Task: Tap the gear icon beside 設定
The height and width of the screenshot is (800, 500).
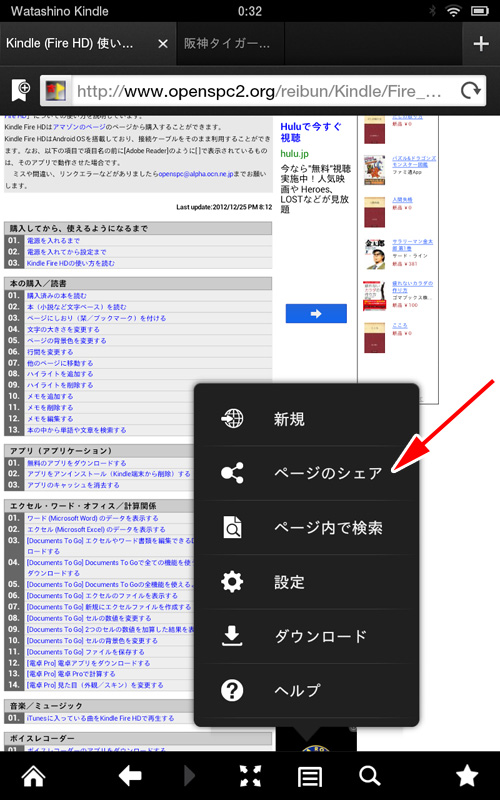Action: (232, 582)
